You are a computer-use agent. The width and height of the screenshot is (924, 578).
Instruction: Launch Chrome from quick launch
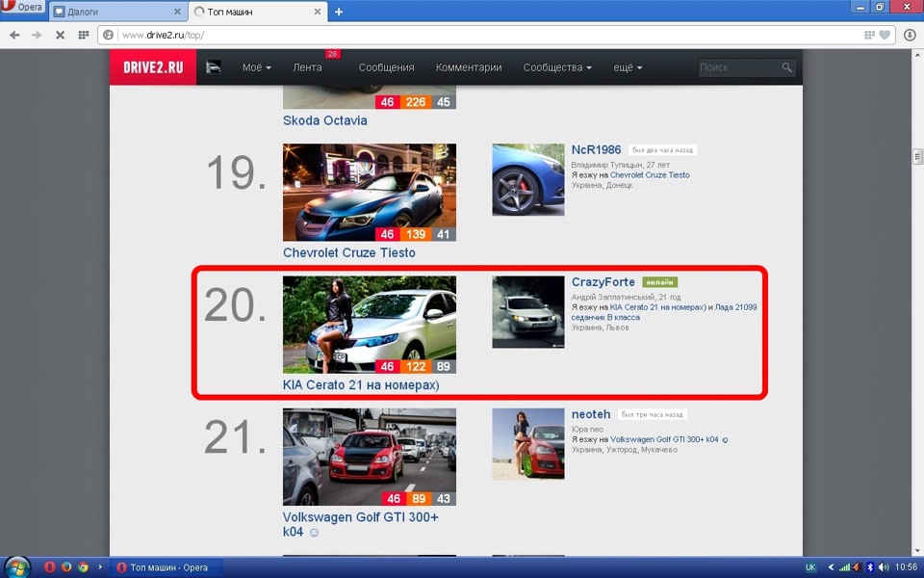[83, 567]
